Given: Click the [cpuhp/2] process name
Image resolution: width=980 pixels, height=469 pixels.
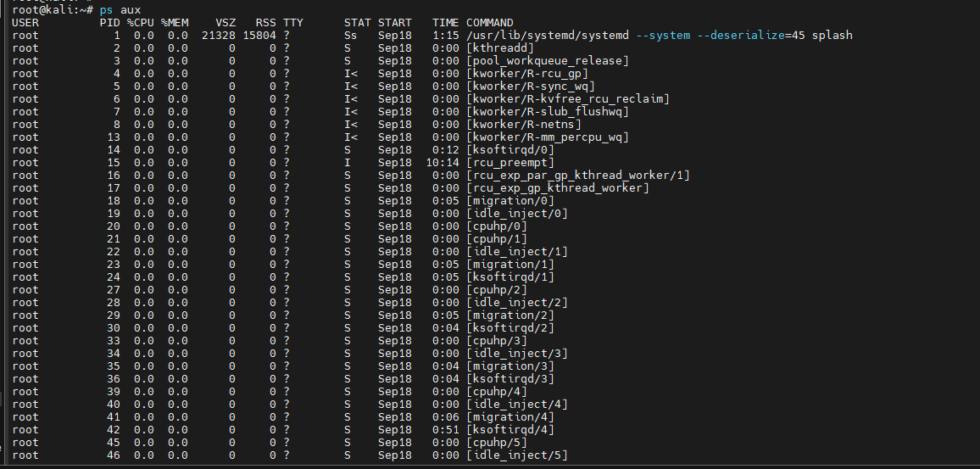Looking at the screenshot, I should tap(496, 289).
